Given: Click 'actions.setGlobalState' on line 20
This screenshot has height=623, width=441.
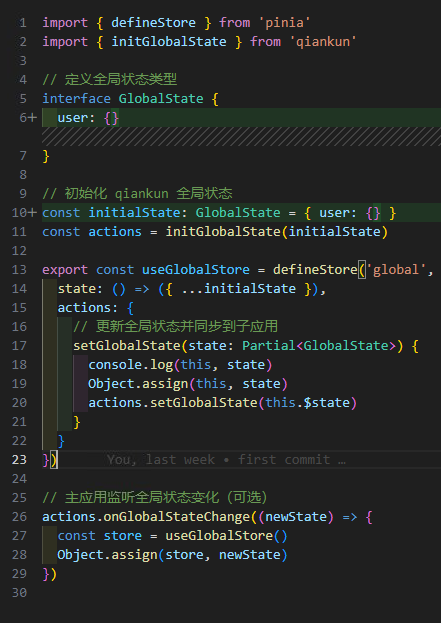Looking at the screenshot, I should pos(173,403).
